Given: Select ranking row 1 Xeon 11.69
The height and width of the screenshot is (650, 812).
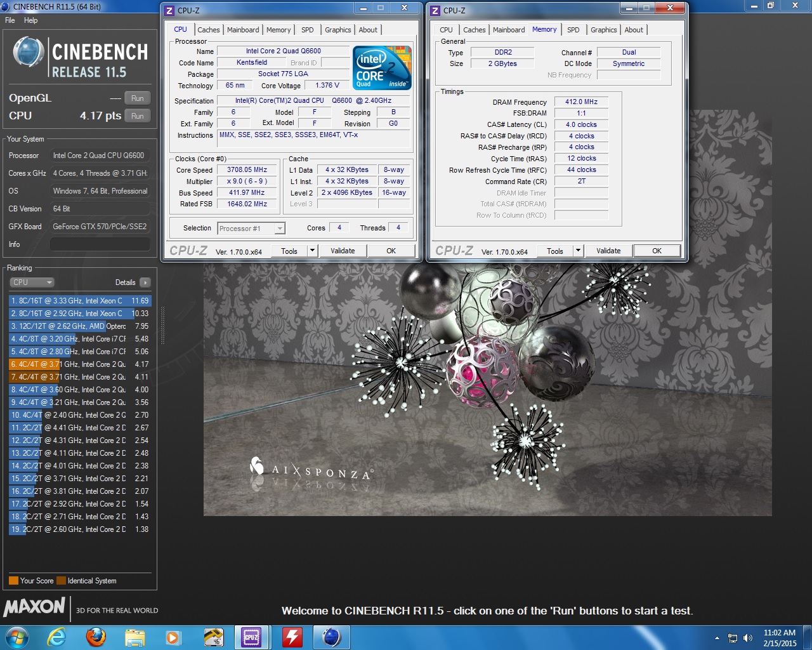Looking at the screenshot, I should coord(80,301).
